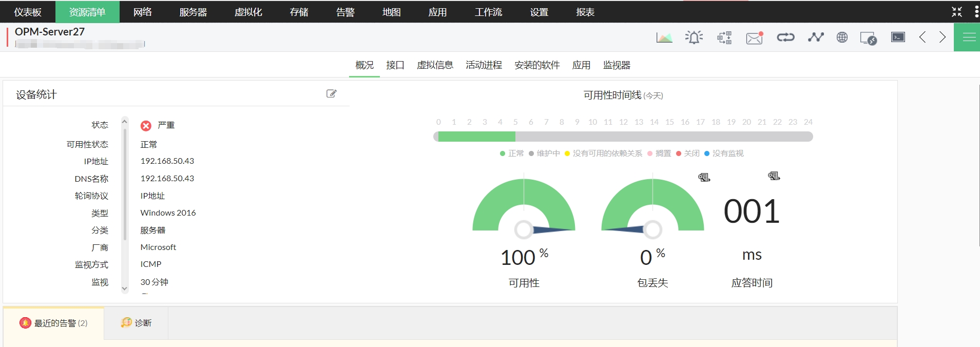Open the graphs chart icon
This screenshot has width=980, height=347.
click(x=664, y=37)
